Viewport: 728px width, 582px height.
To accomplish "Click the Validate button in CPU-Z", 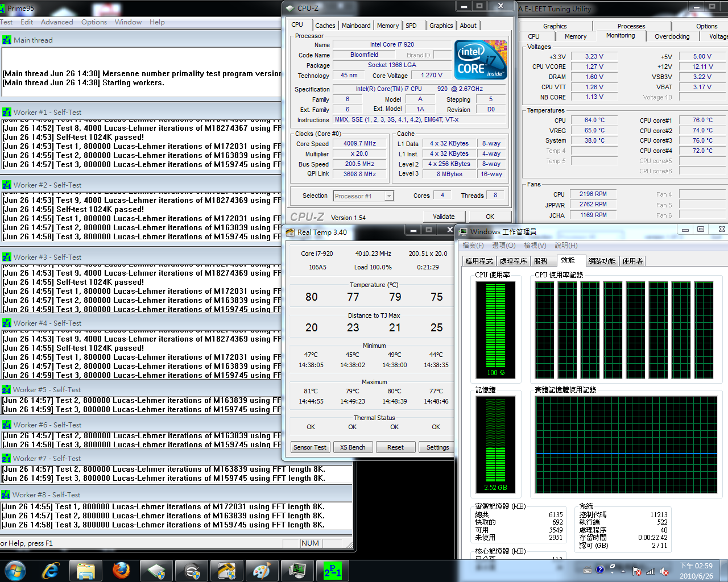I will pyautogui.click(x=444, y=217).
